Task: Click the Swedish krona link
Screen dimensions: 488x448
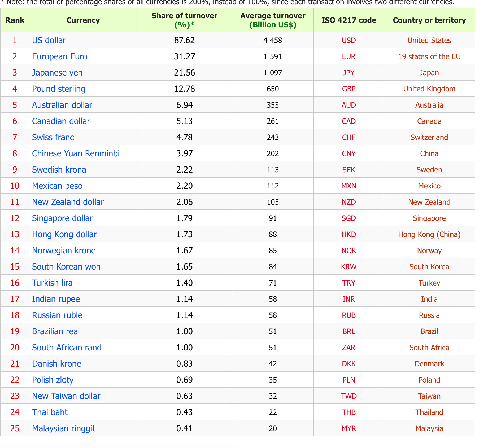Action: [x=59, y=170]
